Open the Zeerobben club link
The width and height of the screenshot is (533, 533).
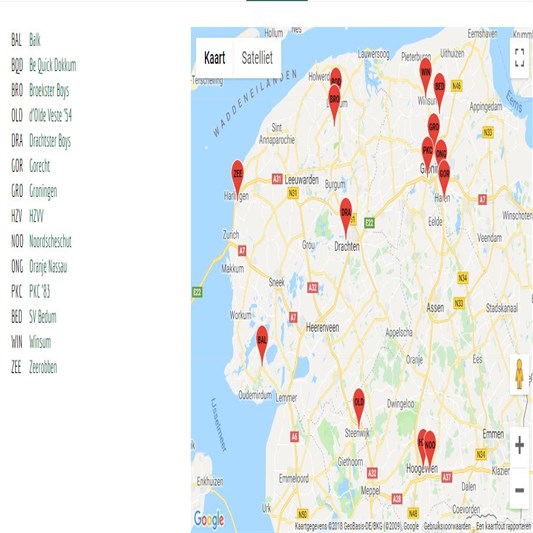[x=43, y=367]
